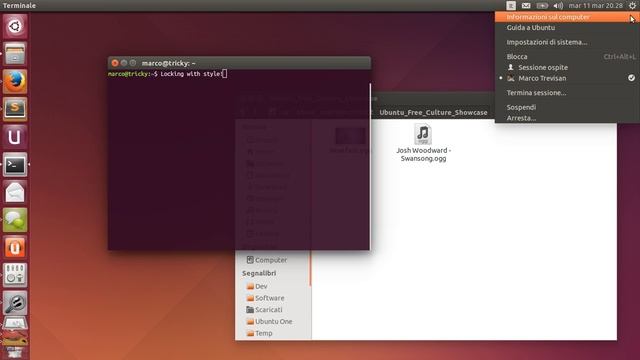Image resolution: width=640 pixels, height=360 pixels.
Task: Click the Segnalibri sidebar heading
Action: [x=259, y=273]
